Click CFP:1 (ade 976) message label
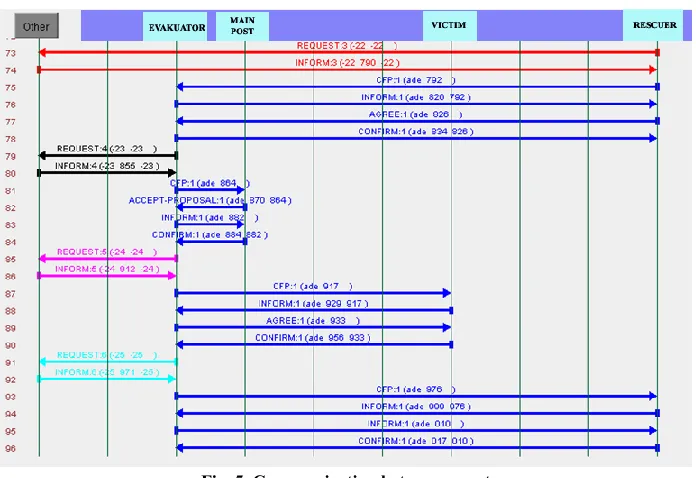 (x=416, y=390)
